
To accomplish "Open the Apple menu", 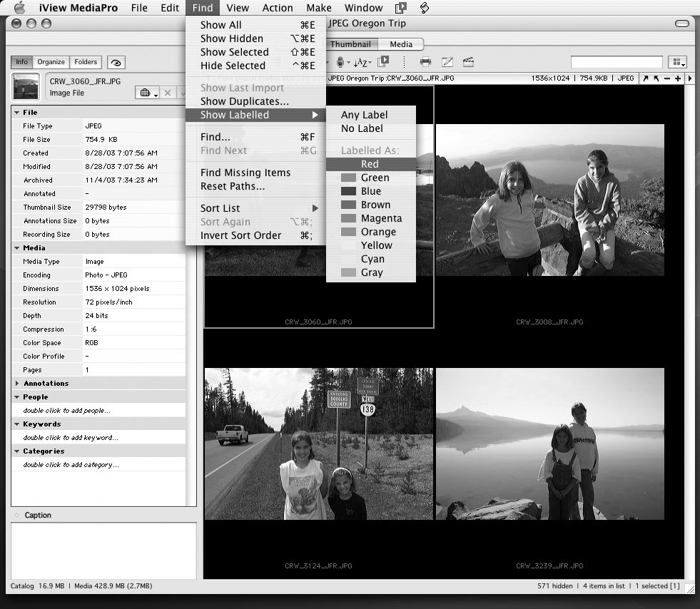I will pyautogui.click(x=20, y=8).
